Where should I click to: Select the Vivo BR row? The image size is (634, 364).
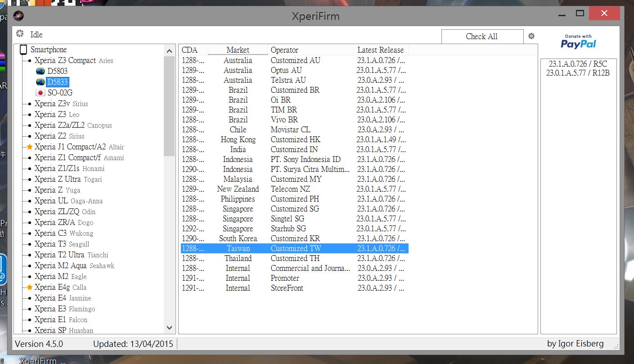[294, 120]
